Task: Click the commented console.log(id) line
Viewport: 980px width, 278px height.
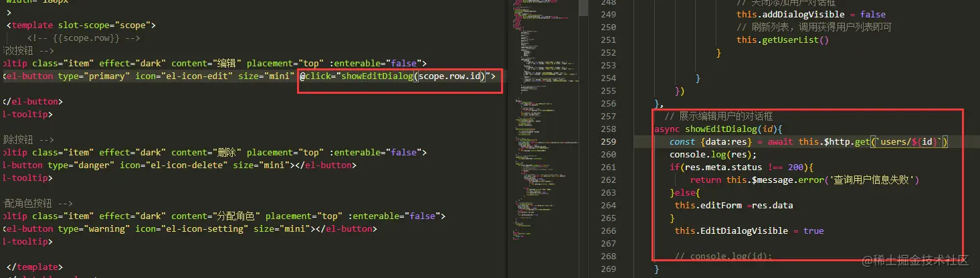Action: coord(723,257)
